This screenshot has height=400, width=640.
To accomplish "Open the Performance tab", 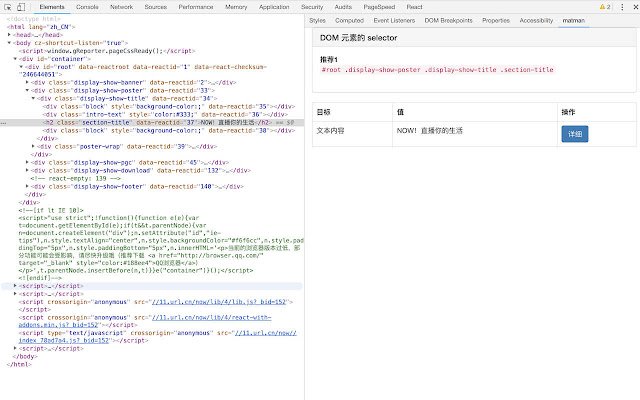I will [x=196, y=7].
